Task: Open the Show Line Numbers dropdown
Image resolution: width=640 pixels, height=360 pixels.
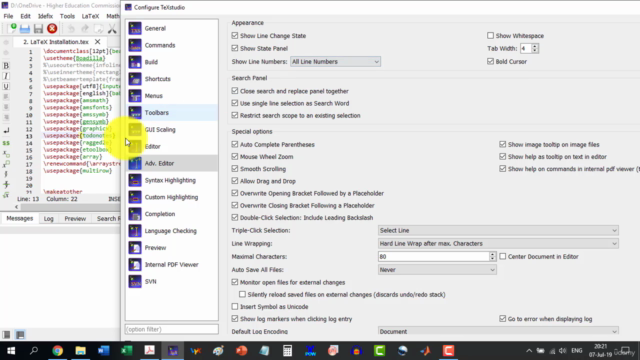Action: click(x=335, y=62)
